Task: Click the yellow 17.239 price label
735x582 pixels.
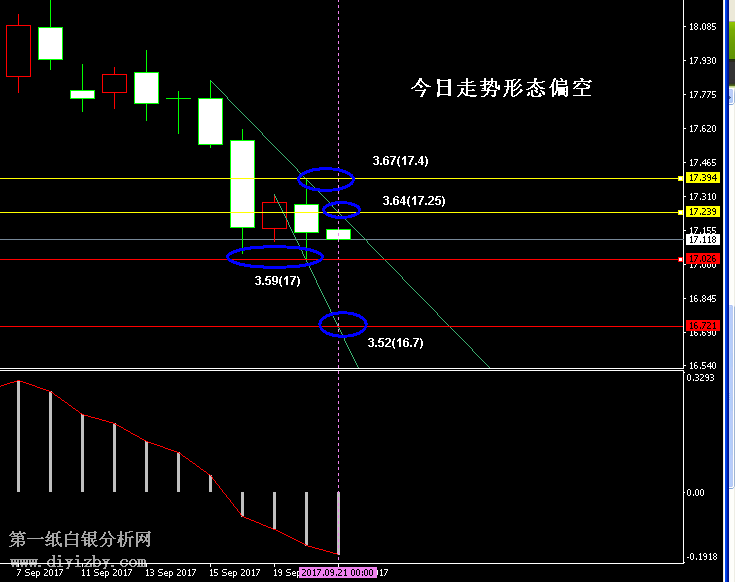Action: click(700, 212)
